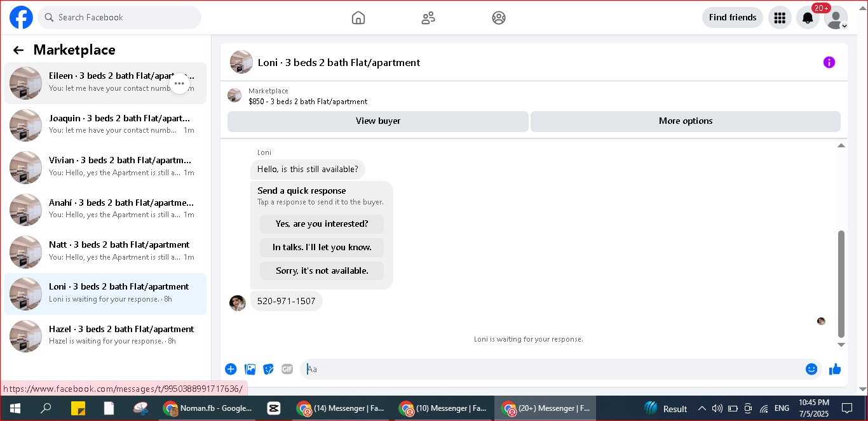Open more actions plus icon

(x=231, y=369)
